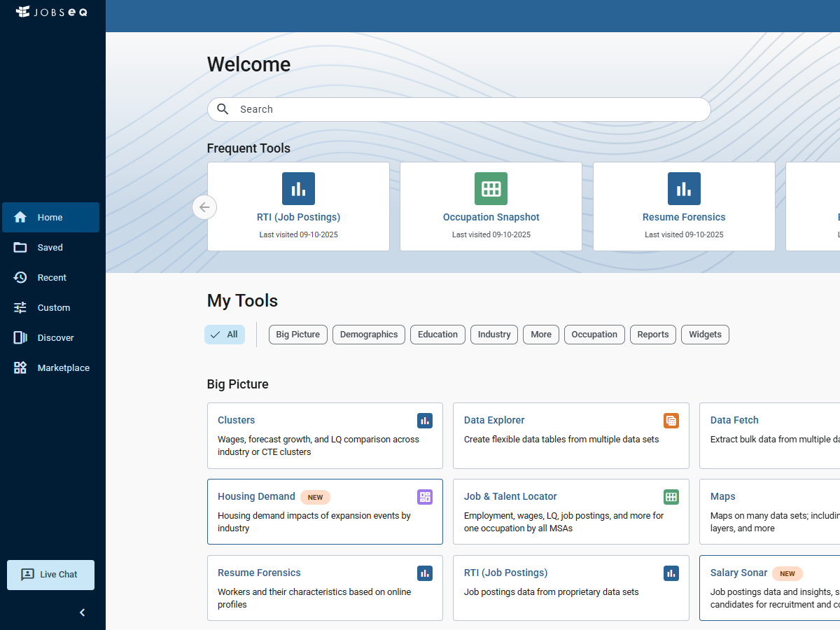The image size is (840, 630).
Task: Click into the Search input field
Action: tap(459, 109)
